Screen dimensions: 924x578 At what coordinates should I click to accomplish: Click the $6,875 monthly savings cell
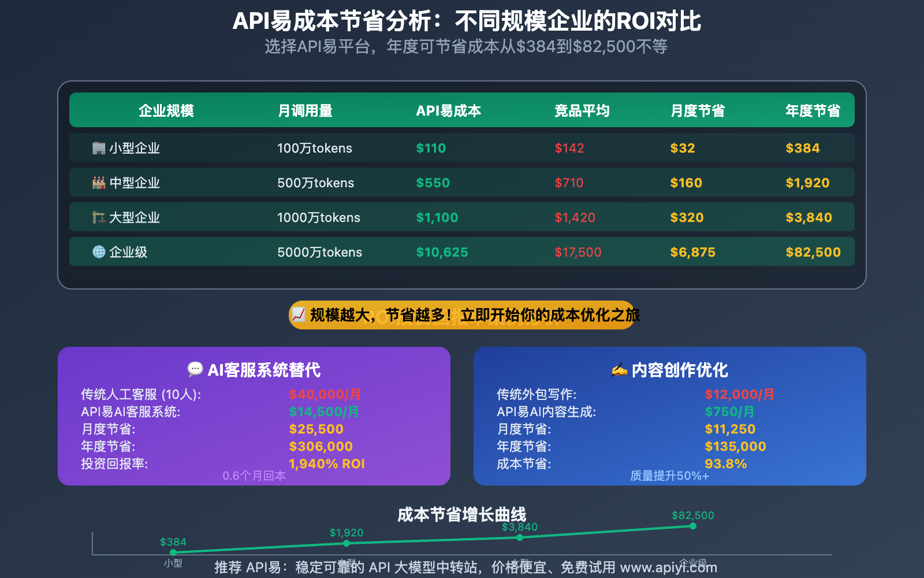tap(693, 252)
